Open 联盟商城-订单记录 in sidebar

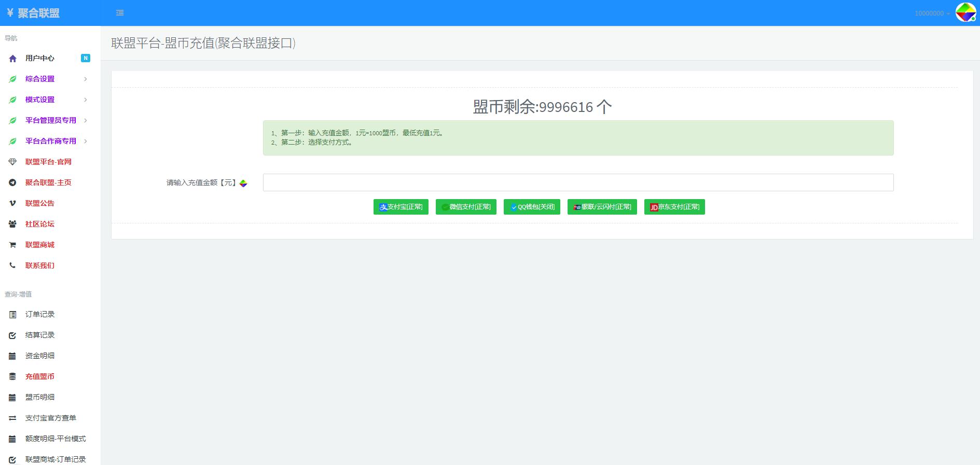(56, 459)
